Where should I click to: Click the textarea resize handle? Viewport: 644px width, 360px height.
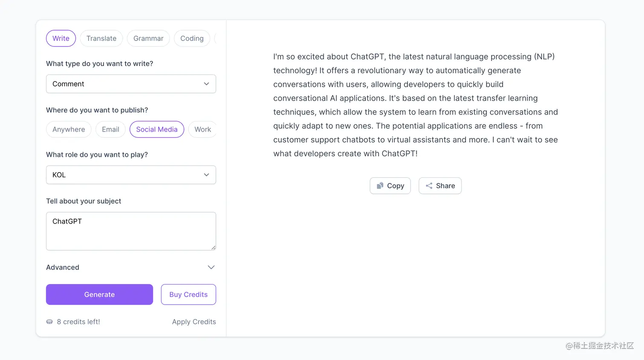point(213,248)
